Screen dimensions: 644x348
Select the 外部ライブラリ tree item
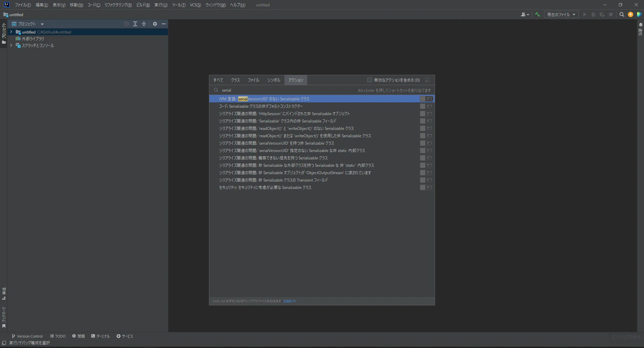(x=33, y=39)
